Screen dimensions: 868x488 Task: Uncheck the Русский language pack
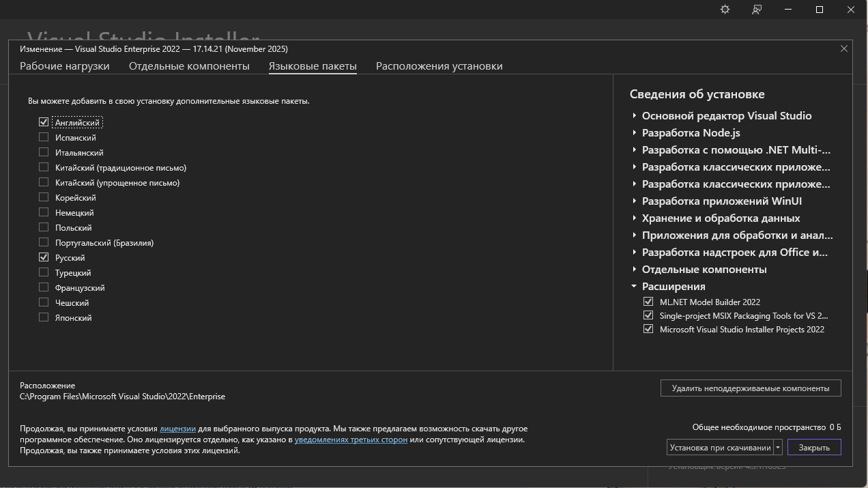click(44, 257)
